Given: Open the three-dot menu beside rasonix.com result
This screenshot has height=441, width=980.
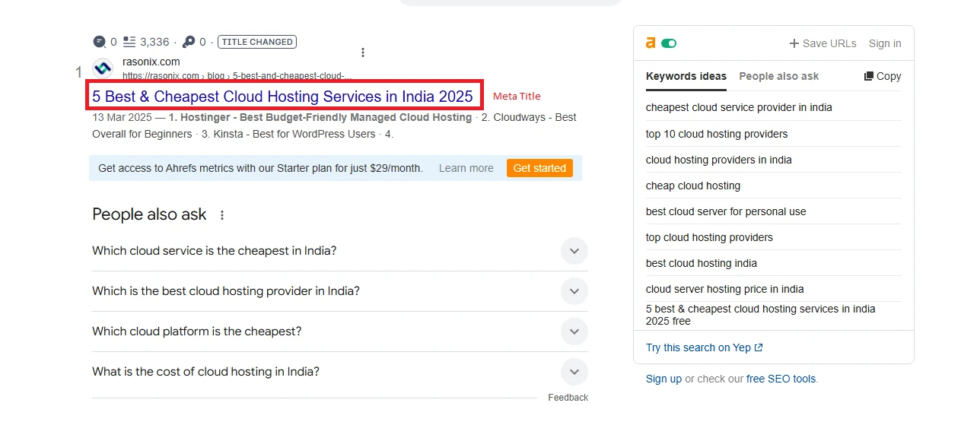Looking at the screenshot, I should tap(363, 52).
